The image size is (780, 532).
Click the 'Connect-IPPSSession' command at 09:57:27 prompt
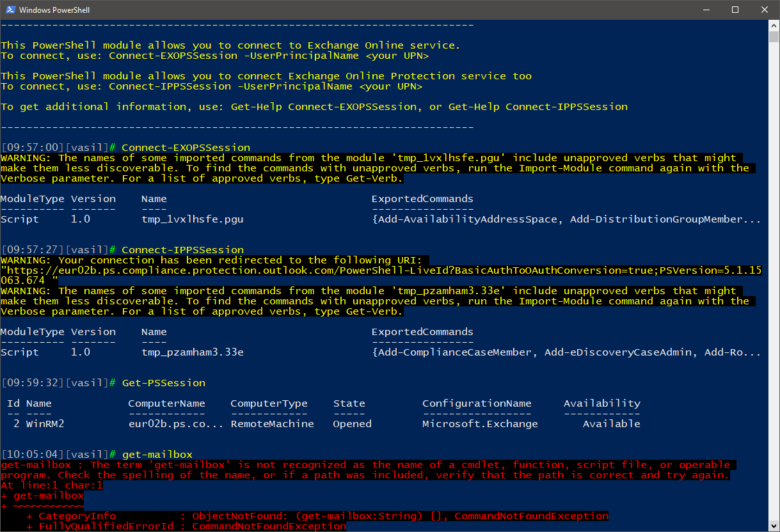tap(182, 250)
